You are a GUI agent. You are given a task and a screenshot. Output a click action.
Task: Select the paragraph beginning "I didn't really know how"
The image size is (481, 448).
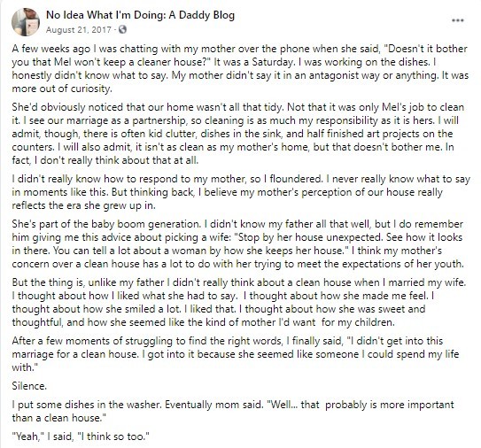(241, 192)
